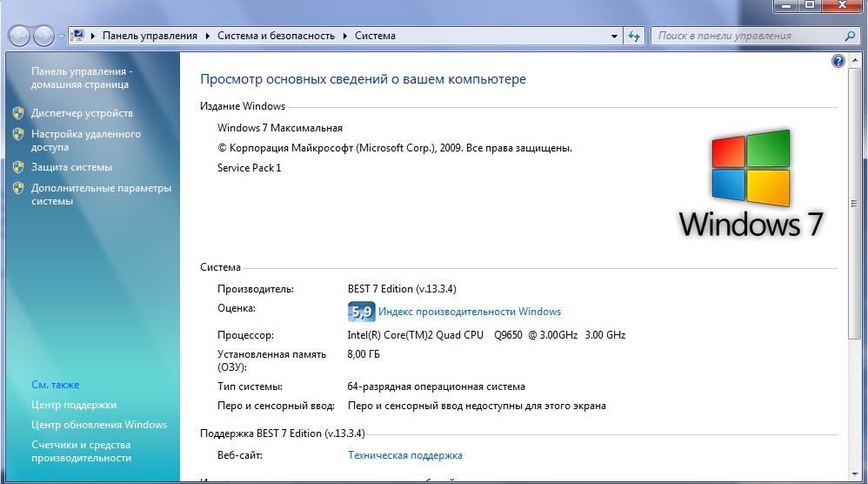Open Центр обновления Windows link

coord(99,425)
